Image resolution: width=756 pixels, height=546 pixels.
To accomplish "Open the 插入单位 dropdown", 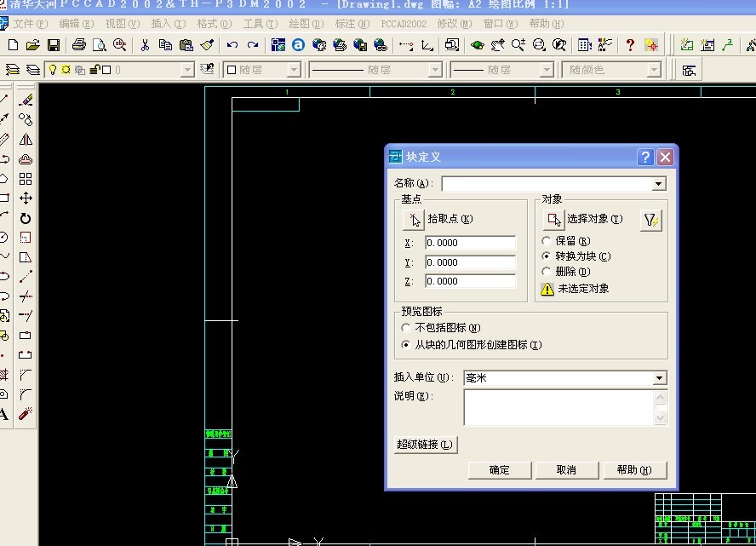I will [660, 378].
